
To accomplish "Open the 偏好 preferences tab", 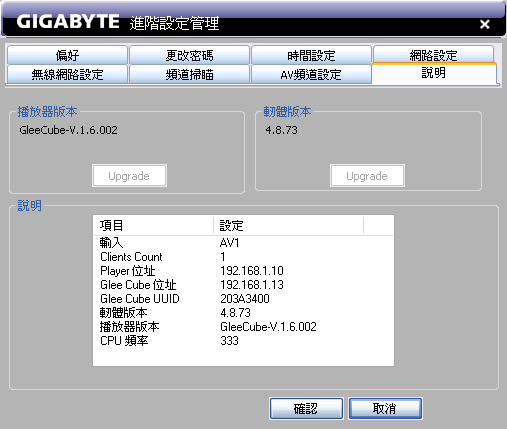I will point(67,55).
